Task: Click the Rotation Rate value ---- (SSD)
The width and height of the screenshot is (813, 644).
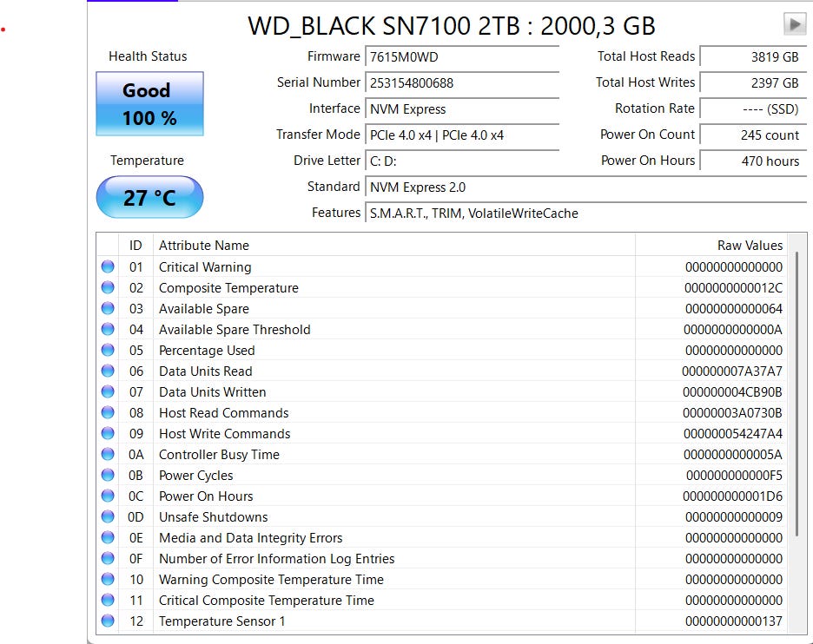Action: pyautogui.click(x=753, y=108)
